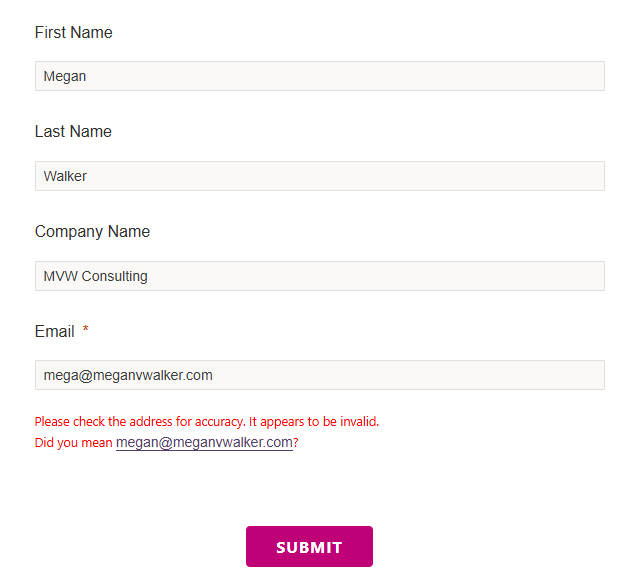Accept the megan@meganvwalker.com suggestion link
This screenshot has width=621, height=584.
tap(204, 443)
